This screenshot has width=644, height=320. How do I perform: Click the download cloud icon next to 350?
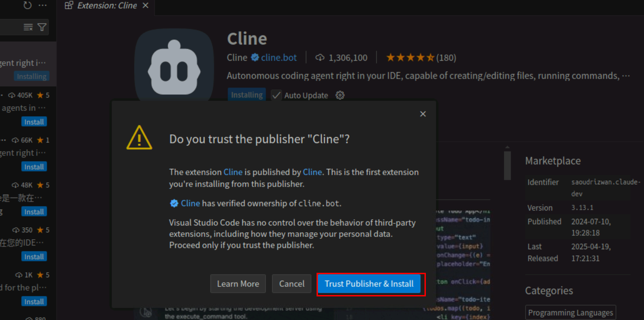pos(16,230)
